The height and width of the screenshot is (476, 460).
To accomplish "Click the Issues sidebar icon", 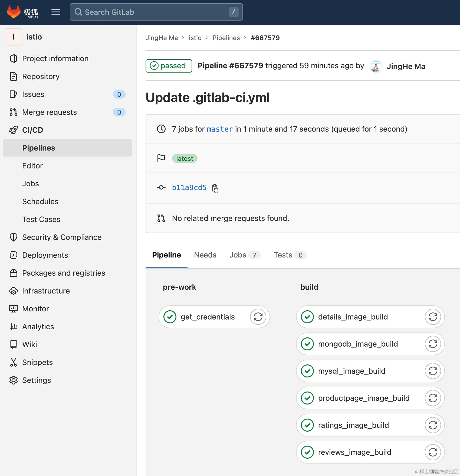I will tap(14, 94).
